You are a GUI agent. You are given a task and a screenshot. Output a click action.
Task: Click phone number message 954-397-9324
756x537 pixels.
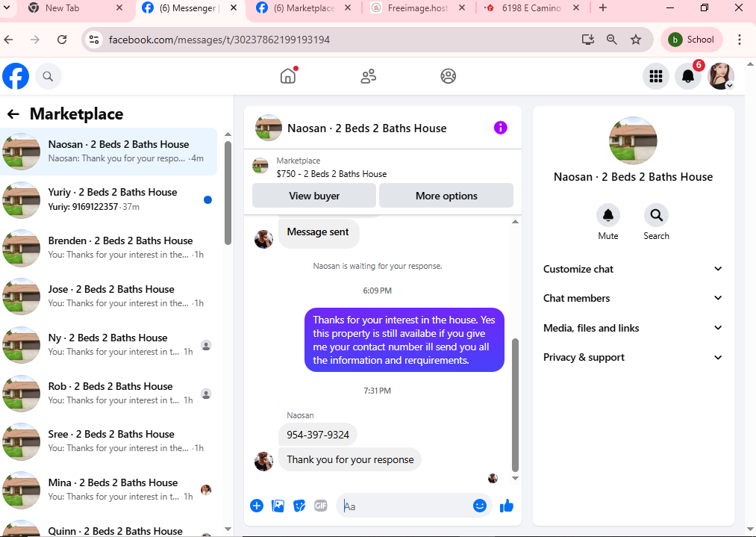pyautogui.click(x=318, y=435)
